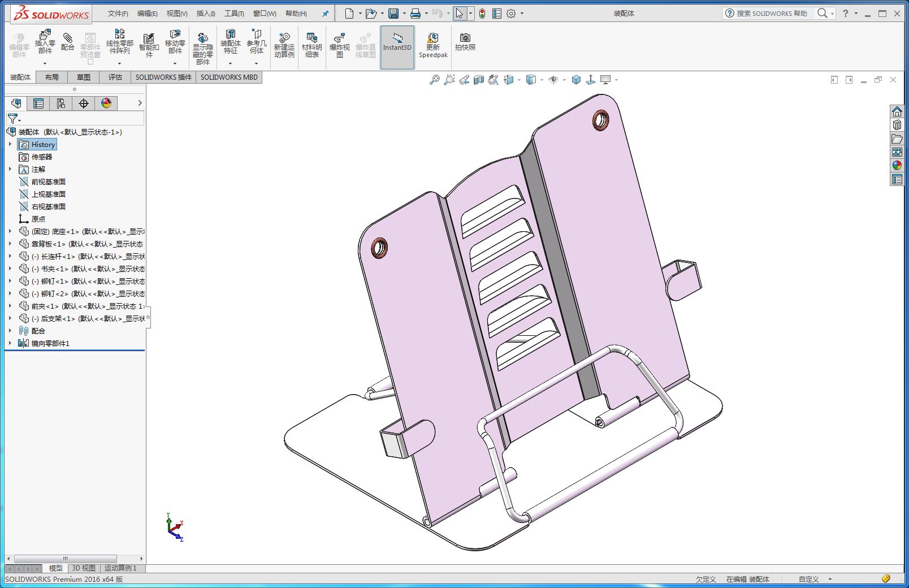This screenshot has height=588, width=909.
Task: Return to Previous View icon
Action: coord(464,80)
